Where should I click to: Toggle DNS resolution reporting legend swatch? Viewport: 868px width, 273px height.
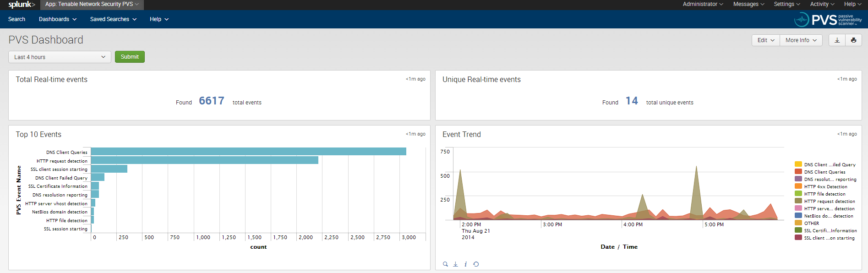coord(798,179)
